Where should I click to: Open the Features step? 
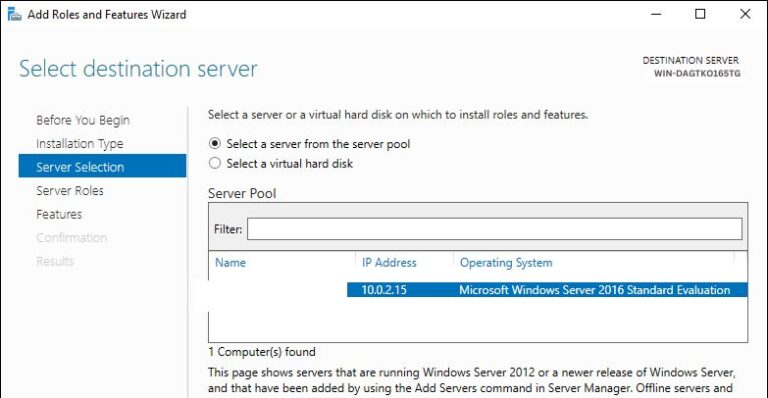(x=59, y=214)
